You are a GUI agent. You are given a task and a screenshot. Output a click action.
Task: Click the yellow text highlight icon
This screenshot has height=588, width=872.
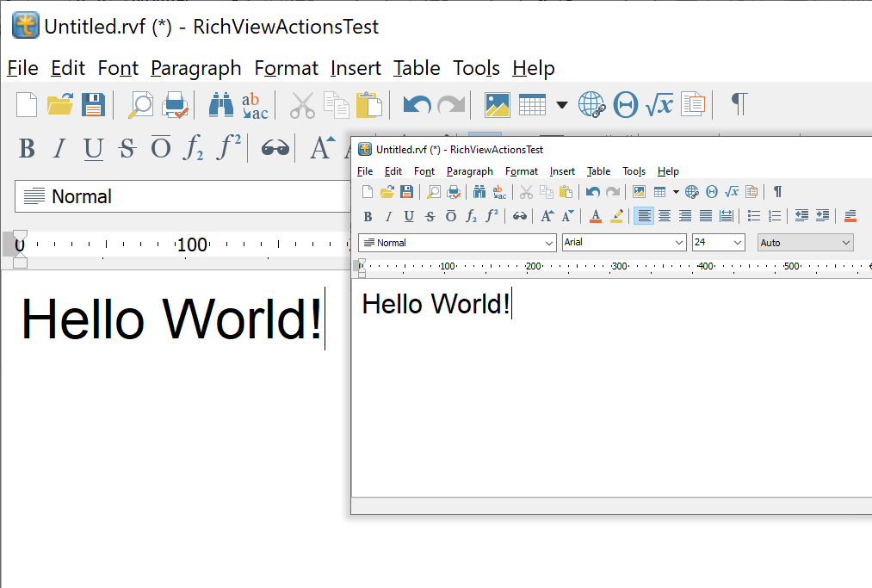click(616, 216)
